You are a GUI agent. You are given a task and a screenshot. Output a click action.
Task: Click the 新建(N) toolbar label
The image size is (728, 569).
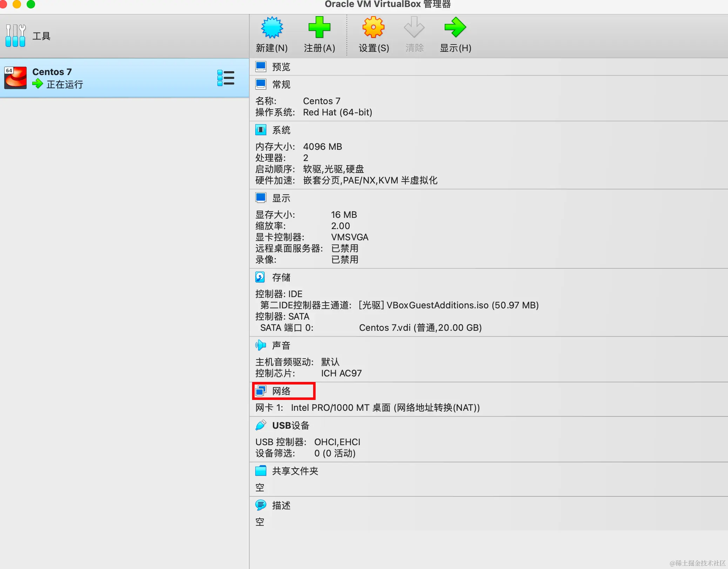click(272, 48)
